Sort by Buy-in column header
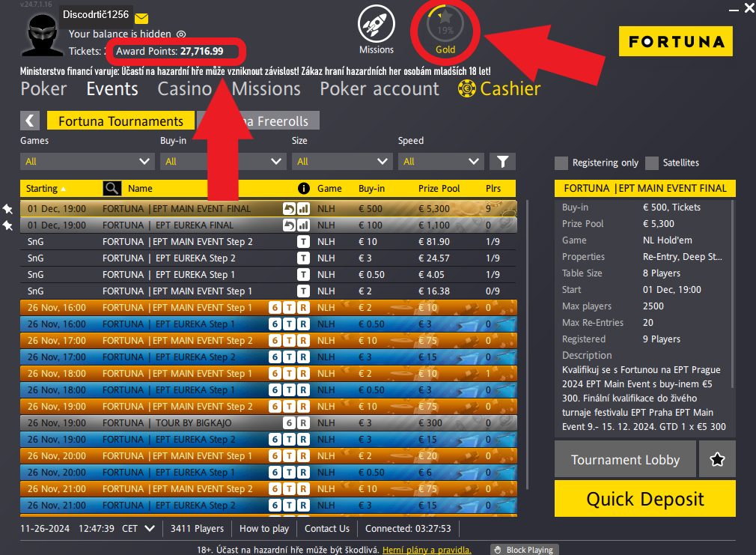Viewport: 756px width, 555px height. point(371,188)
